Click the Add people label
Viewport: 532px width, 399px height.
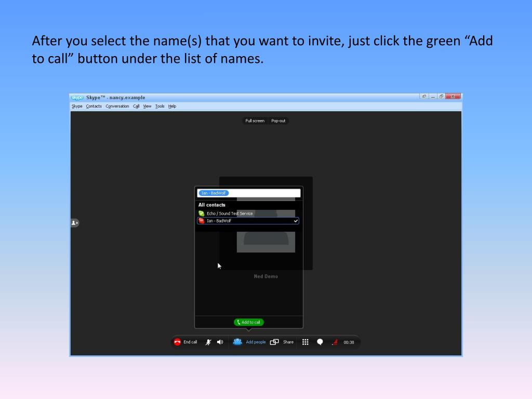(256, 342)
